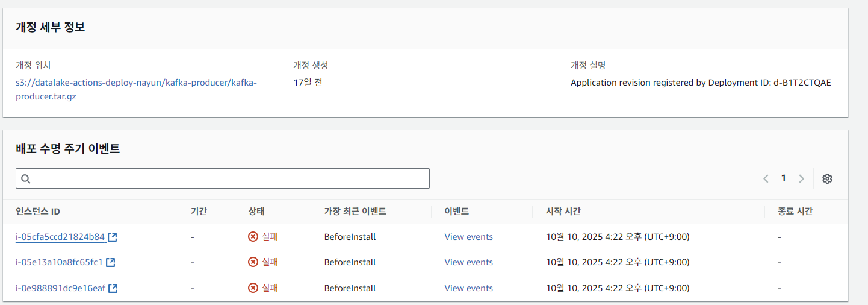Focus the lifecycle events search field
The image size is (868, 305).
[x=229, y=178]
